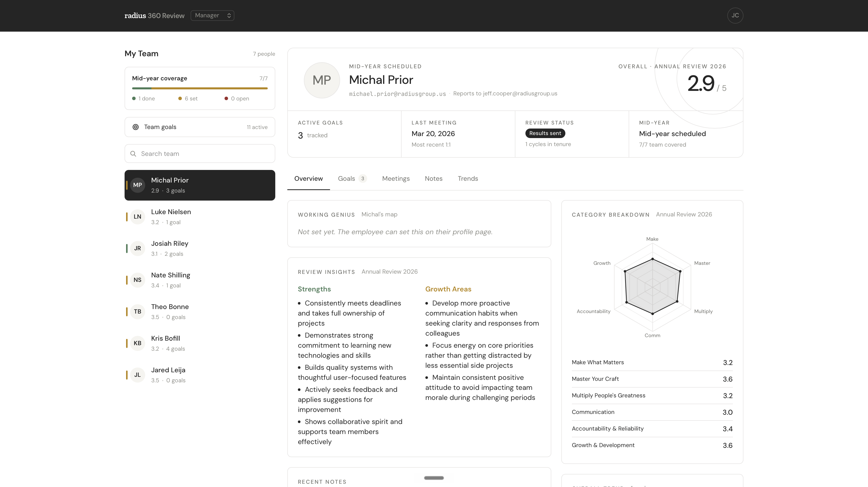Click the Mid-year coverage progress bar
Screen dimensions: 868x487
tap(200, 88)
